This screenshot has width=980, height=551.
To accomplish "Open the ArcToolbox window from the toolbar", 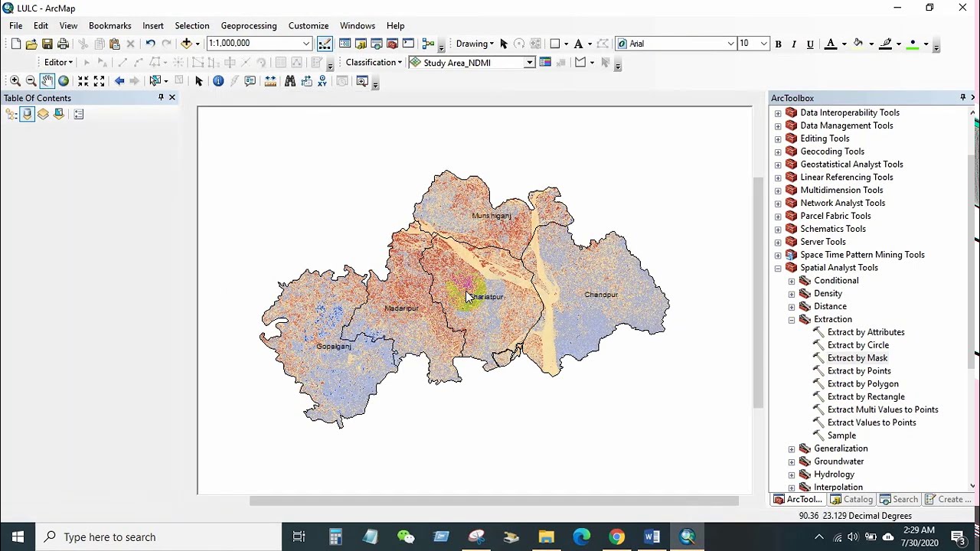I will click(392, 44).
